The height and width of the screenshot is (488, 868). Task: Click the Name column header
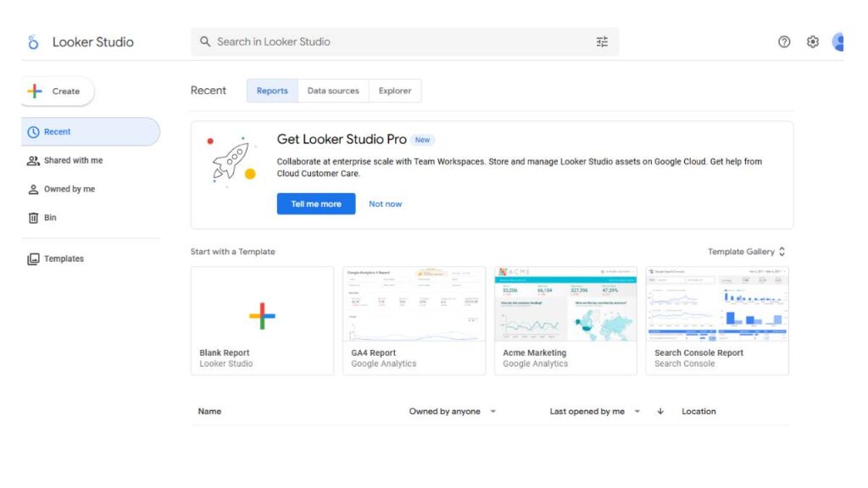click(x=209, y=411)
